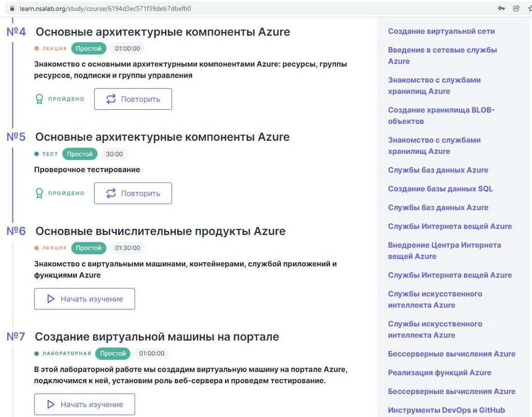
Task: Open second Службы Интернета вещей Azure link
Action: (x=450, y=275)
